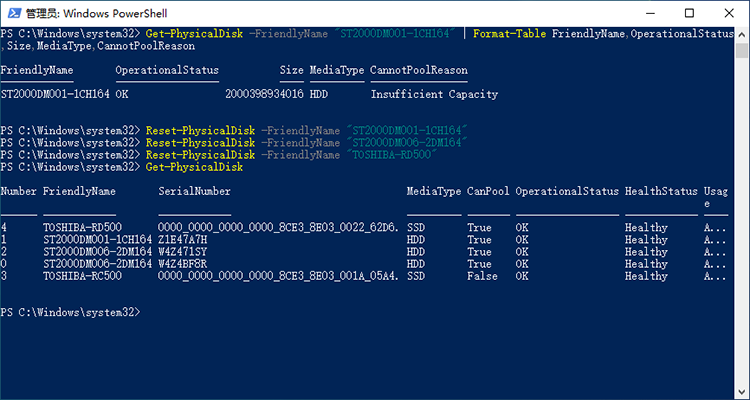
Task: Maximize the PowerShell window
Action: tap(689, 13)
